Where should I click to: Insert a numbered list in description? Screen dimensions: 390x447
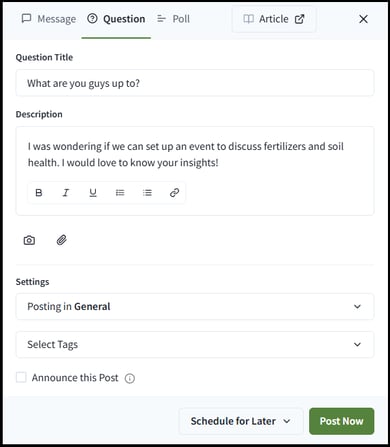coord(147,193)
